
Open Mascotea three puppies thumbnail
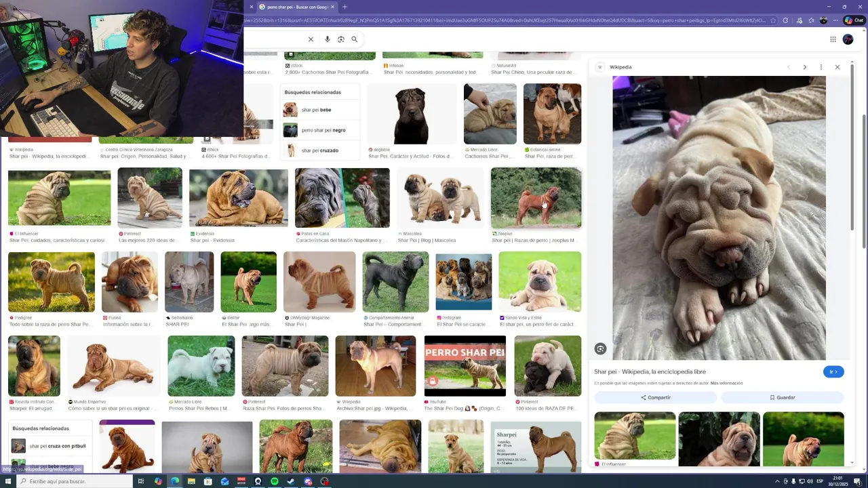[441, 198]
